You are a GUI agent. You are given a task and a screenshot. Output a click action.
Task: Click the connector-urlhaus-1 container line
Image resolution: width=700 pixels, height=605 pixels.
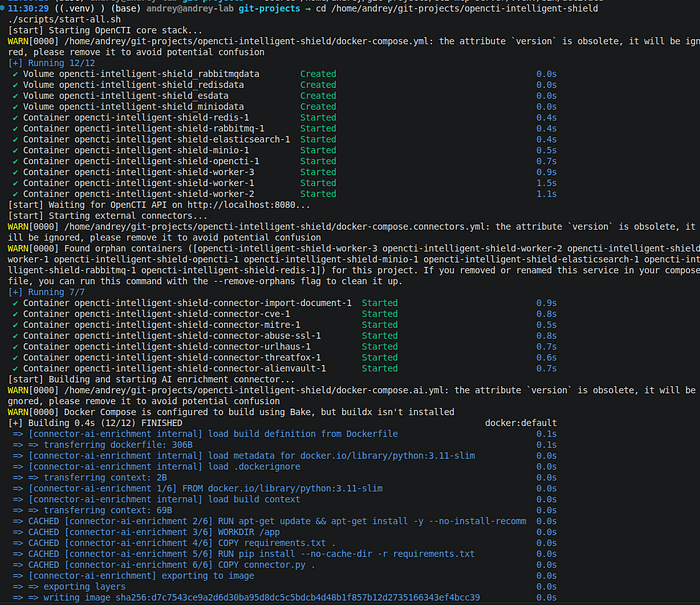284,347
